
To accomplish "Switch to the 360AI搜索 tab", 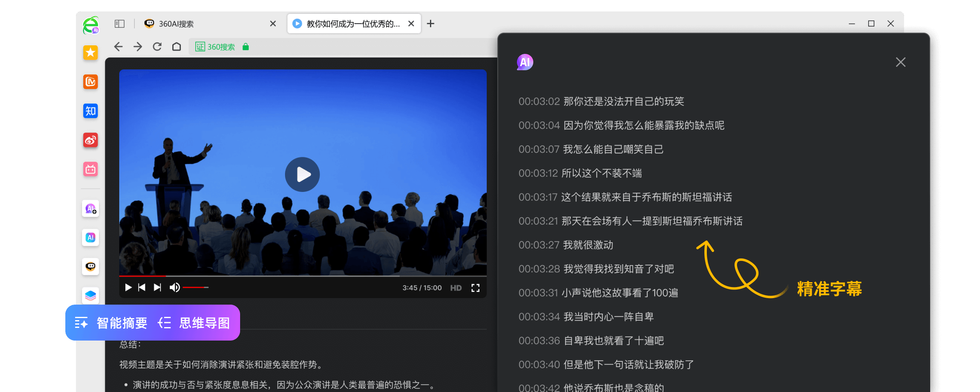I will coord(176,24).
